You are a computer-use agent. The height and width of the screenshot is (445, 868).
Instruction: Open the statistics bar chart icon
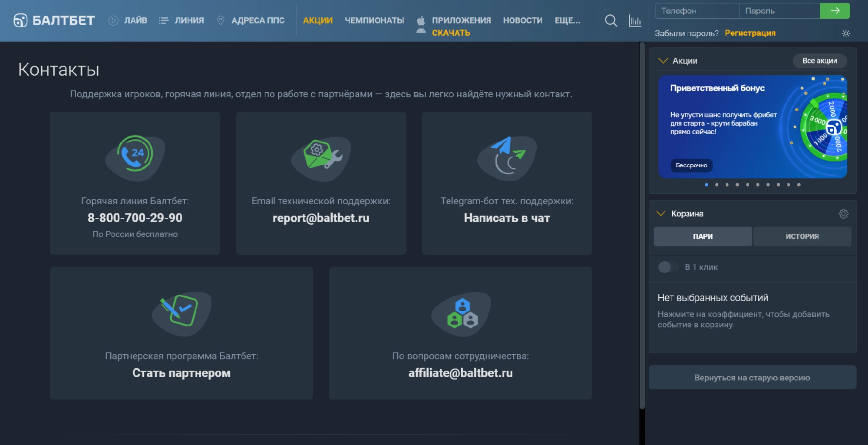pyautogui.click(x=635, y=20)
